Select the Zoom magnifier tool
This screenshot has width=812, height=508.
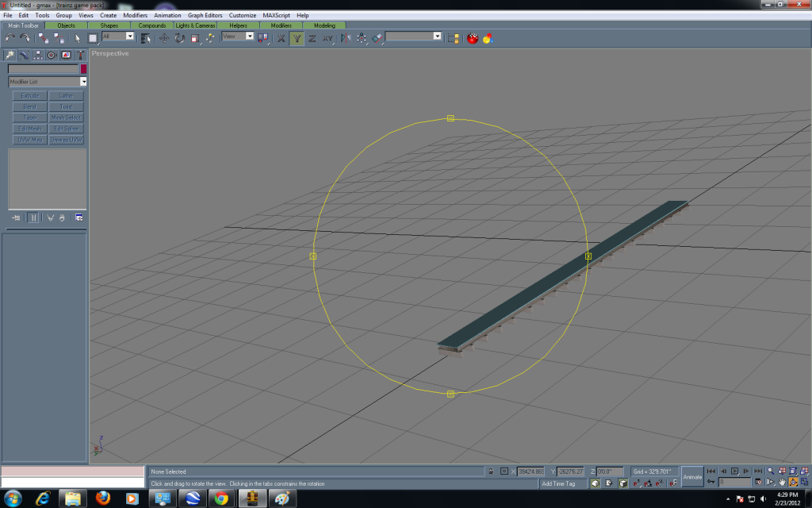click(x=771, y=470)
